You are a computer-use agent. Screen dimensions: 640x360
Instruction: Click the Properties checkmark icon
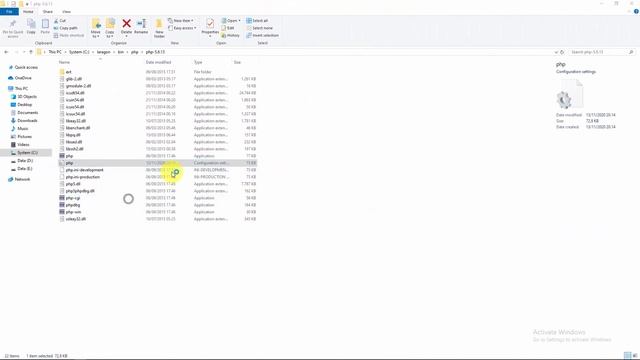pos(210,23)
